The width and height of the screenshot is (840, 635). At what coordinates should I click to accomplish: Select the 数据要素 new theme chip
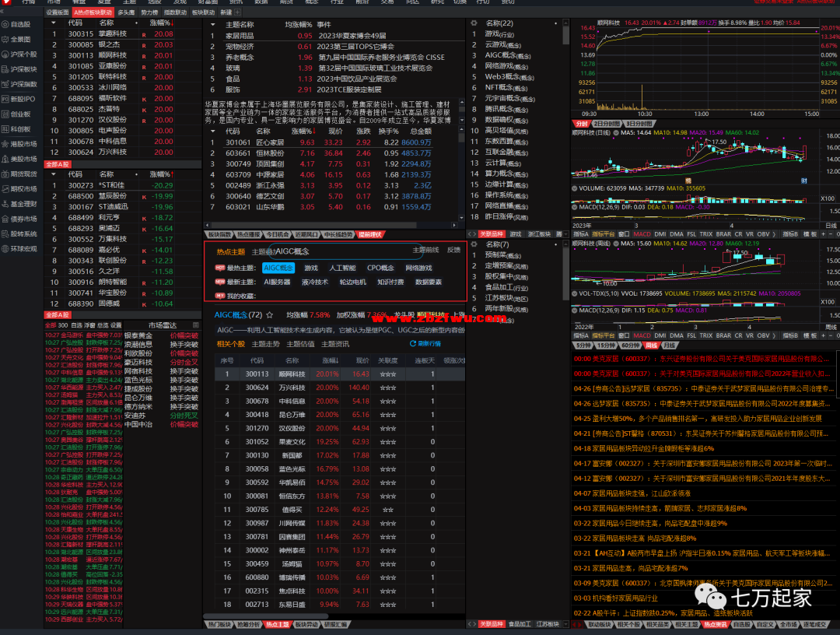(x=429, y=282)
